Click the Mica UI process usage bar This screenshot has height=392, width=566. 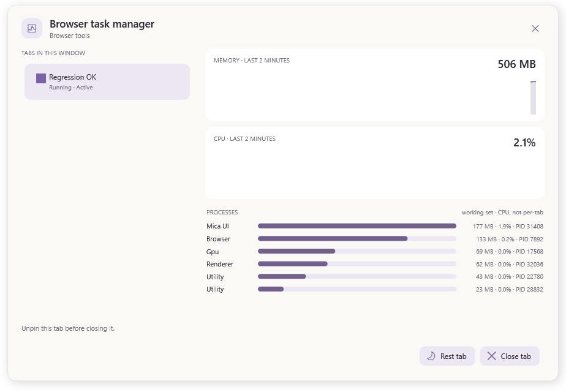point(357,226)
